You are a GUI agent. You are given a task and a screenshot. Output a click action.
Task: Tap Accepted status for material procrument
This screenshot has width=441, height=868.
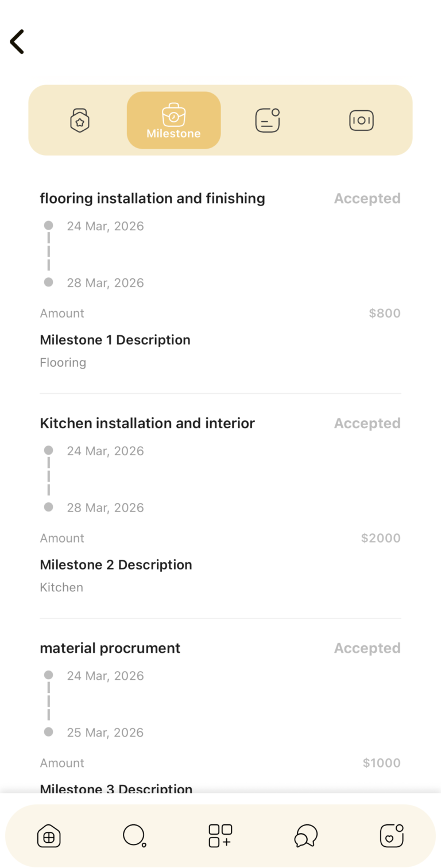(367, 649)
